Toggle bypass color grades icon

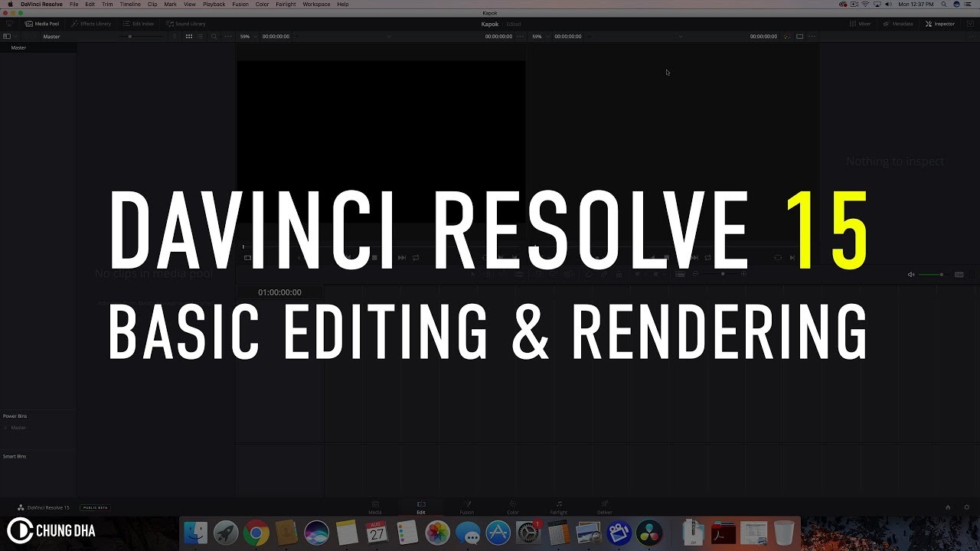tap(786, 37)
